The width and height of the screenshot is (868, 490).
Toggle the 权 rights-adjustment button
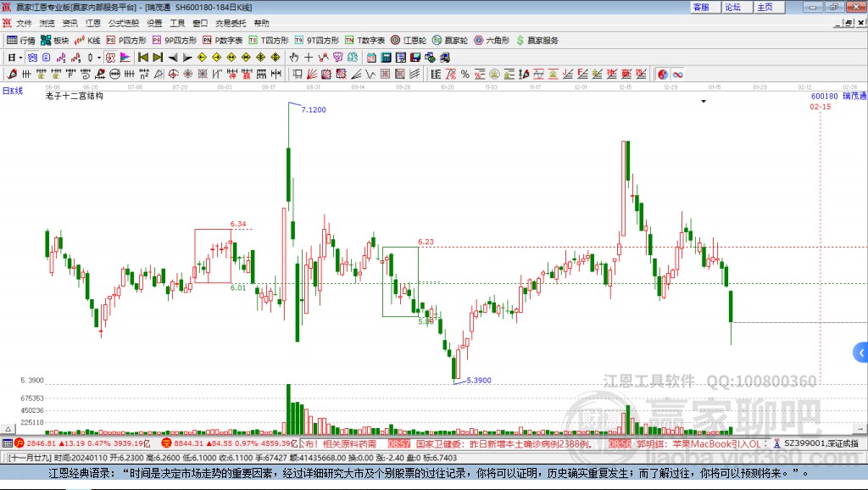pyautogui.click(x=111, y=58)
